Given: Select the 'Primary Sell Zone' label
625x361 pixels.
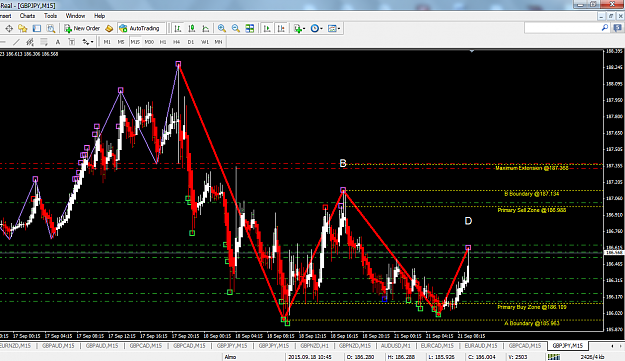Looking at the screenshot, I should (x=532, y=210).
